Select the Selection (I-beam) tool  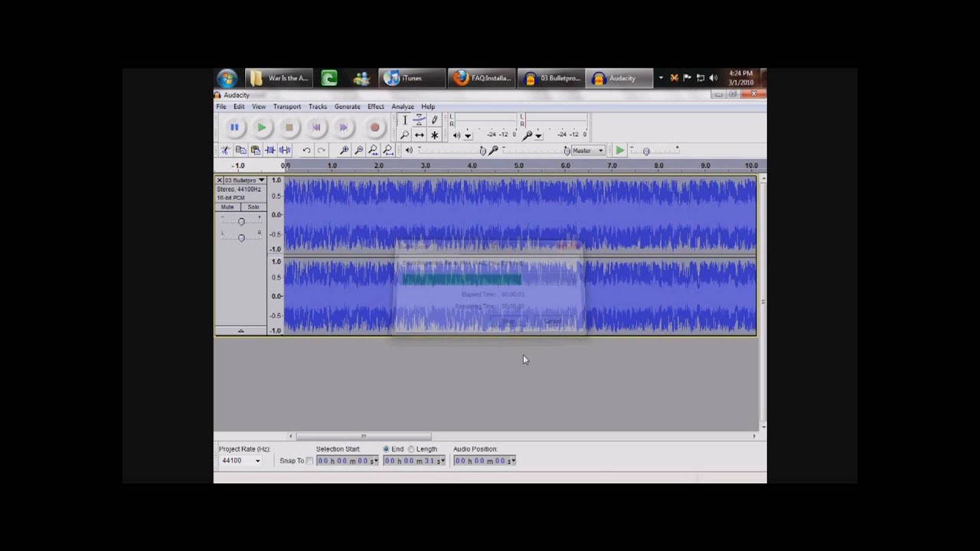tap(405, 120)
